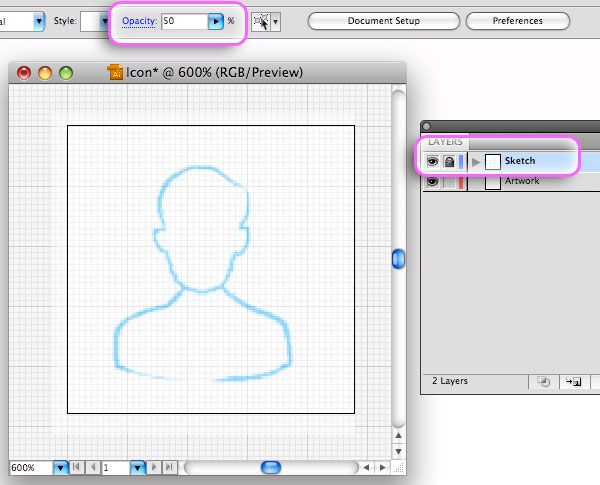Viewport: 600px width, 485px height.
Task: Click the Sketch layer thumbnail
Action: (x=492, y=162)
